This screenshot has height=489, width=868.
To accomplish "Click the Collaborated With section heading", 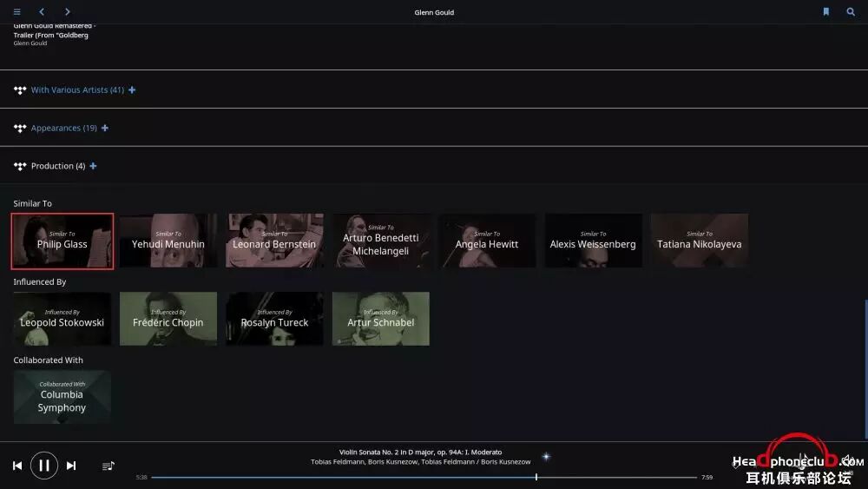I will click(48, 360).
